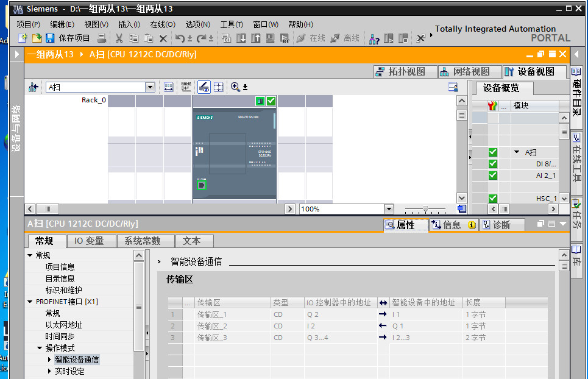Click the stop CPU icon
This screenshot has width=588, height=379.
(403, 38)
